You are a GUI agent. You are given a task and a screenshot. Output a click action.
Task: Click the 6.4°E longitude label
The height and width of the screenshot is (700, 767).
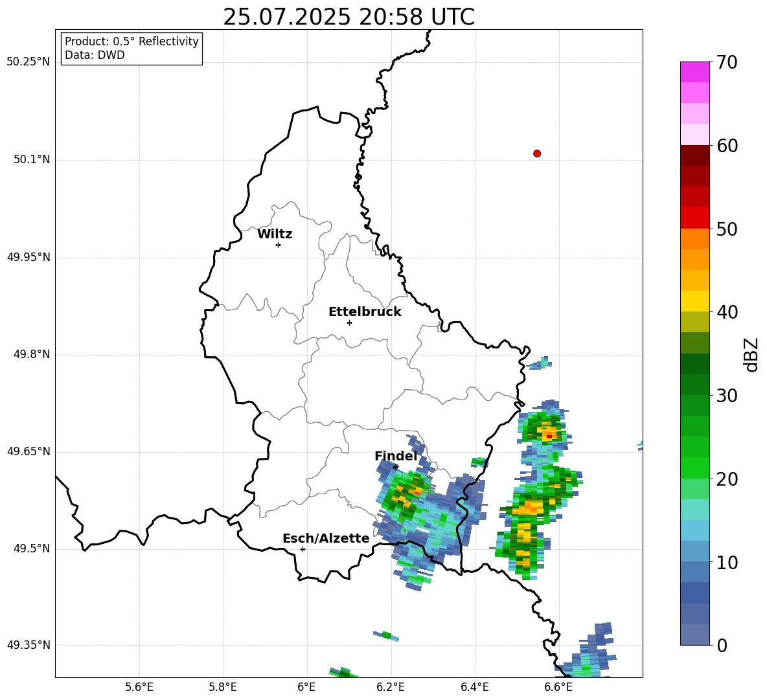(x=474, y=687)
